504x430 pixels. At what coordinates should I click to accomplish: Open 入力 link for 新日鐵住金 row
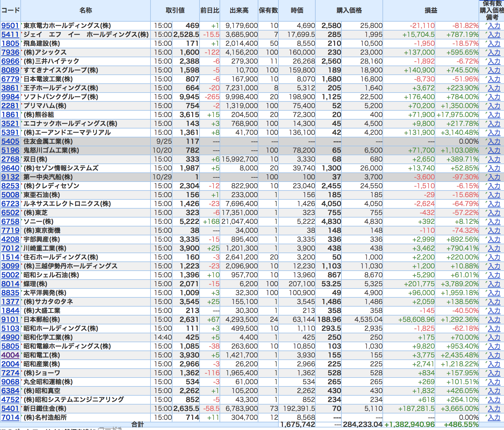pos(494,409)
